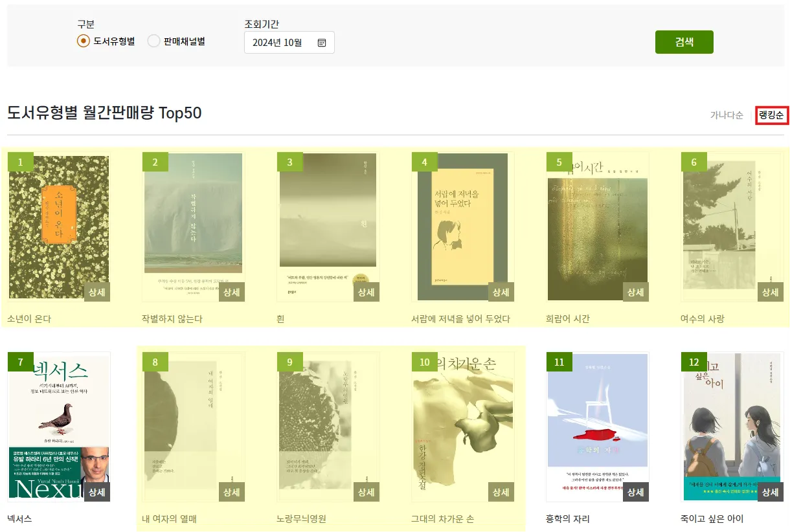Image resolution: width=790 pixels, height=532 pixels.
Task: Open 상세 for 흰
Action: tap(367, 292)
